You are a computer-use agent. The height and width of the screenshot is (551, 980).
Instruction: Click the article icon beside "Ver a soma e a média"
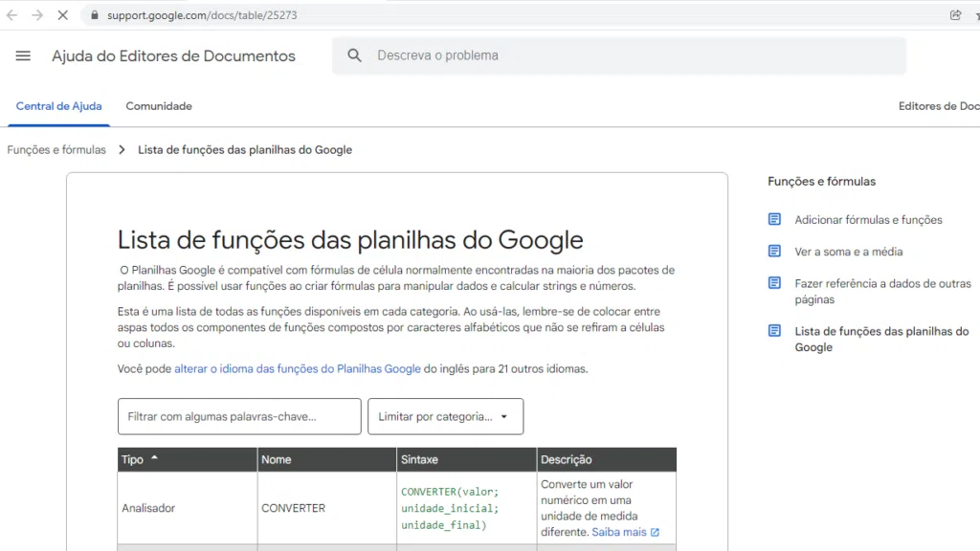coord(773,251)
